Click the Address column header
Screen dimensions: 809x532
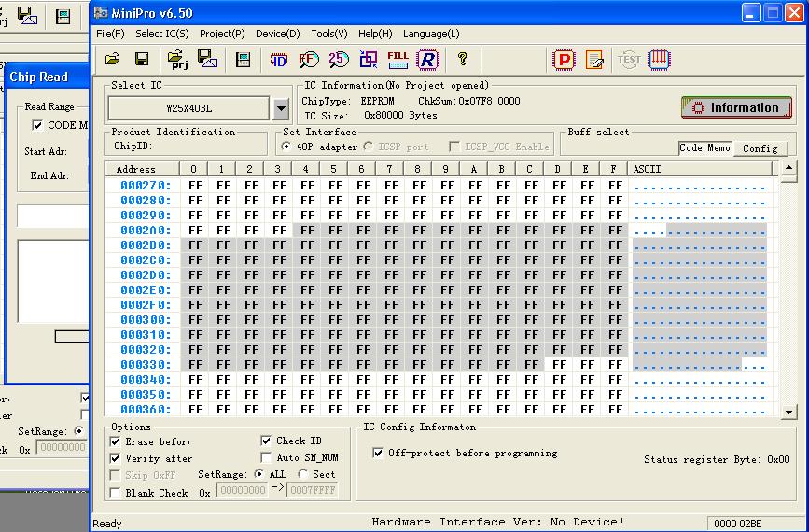point(143,169)
